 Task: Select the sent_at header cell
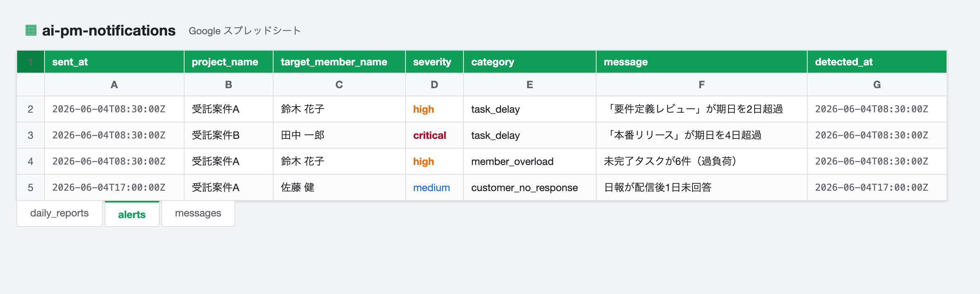pyautogui.click(x=114, y=62)
